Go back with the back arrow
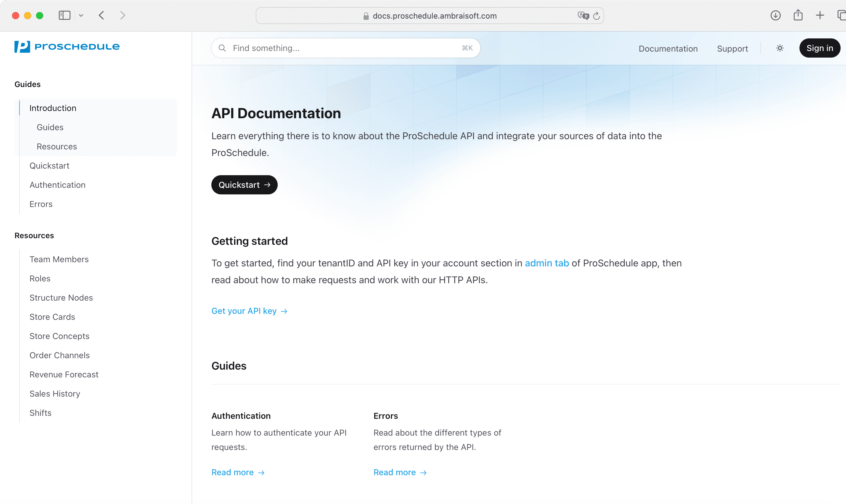This screenshot has width=846, height=504. (x=101, y=15)
